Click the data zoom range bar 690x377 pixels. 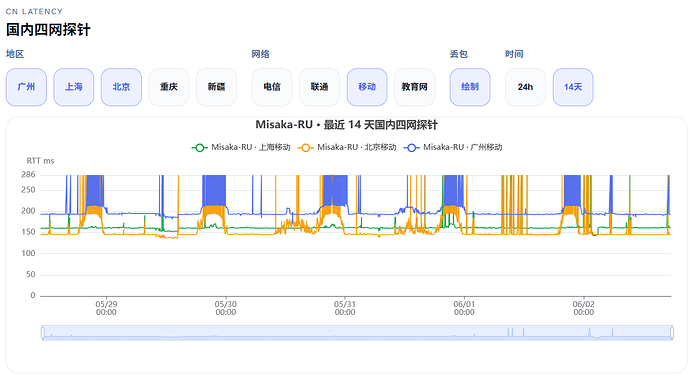357,333
